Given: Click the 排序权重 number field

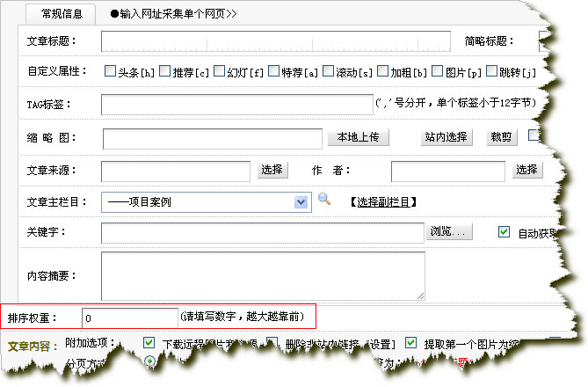Looking at the screenshot, I should [x=129, y=316].
